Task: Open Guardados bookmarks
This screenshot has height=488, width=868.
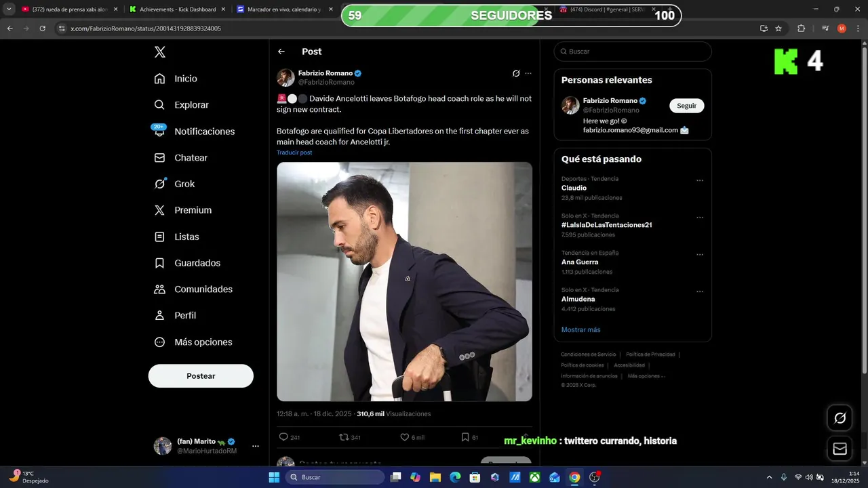Action: [187, 263]
